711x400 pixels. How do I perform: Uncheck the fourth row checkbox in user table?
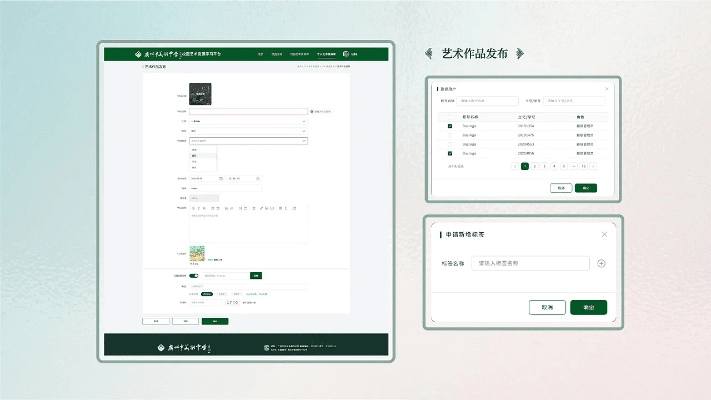pyautogui.click(x=450, y=153)
